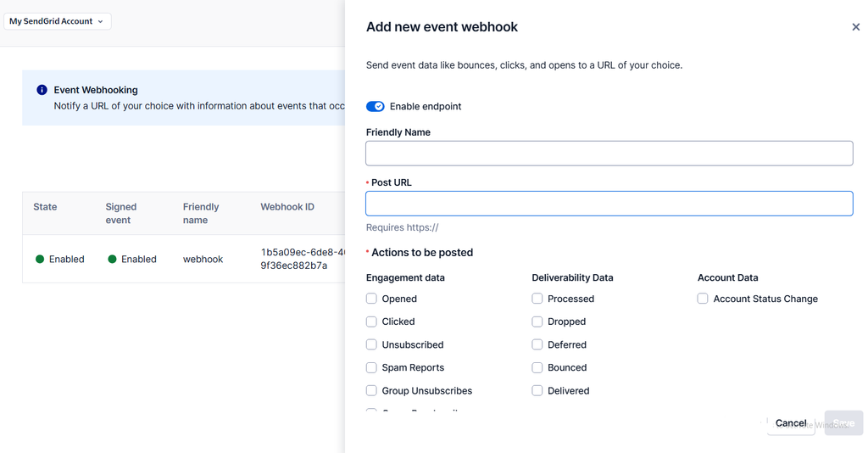Image resolution: width=868 pixels, height=453 pixels.
Task: Close the Add new event webhook panel
Action: click(855, 26)
